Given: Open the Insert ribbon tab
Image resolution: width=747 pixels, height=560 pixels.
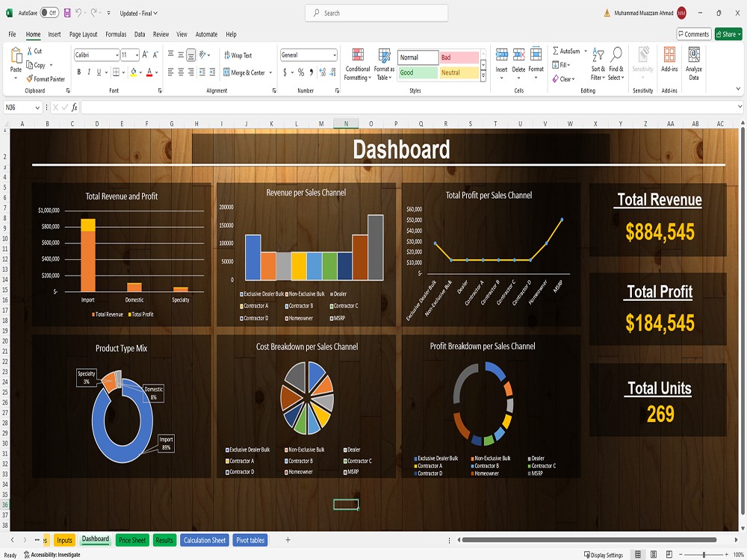Looking at the screenshot, I should click(55, 34).
